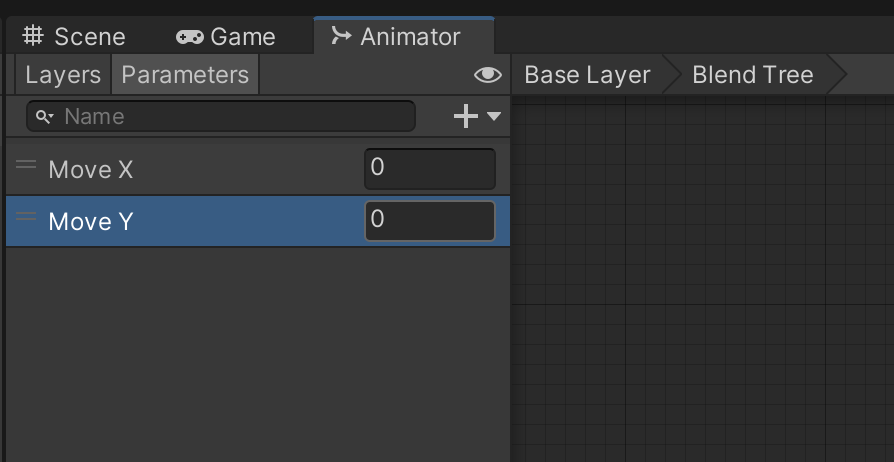Click the parameter Name search field
894x462 pixels.
[235, 117]
